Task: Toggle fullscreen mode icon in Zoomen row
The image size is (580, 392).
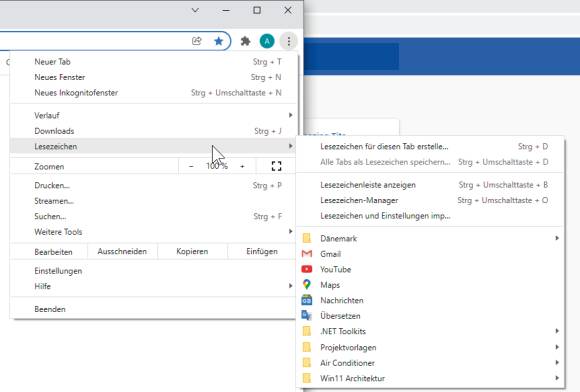Action: point(276,166)
